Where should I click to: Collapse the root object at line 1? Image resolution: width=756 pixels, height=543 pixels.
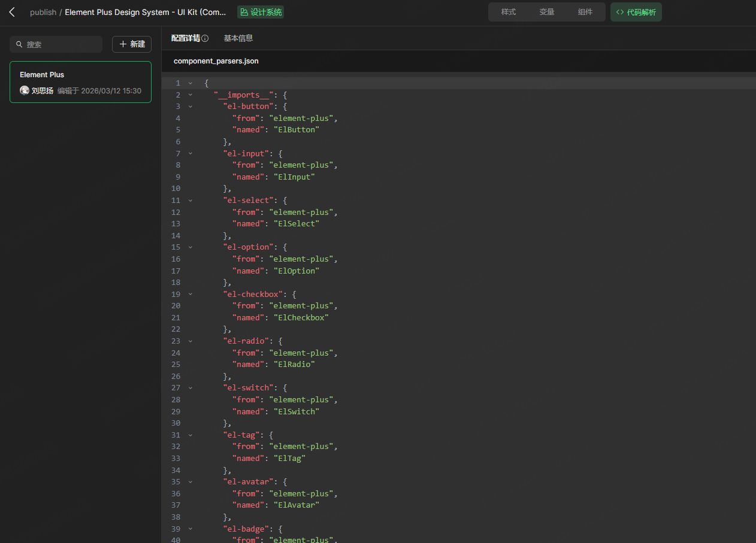(x=190, y=83)
